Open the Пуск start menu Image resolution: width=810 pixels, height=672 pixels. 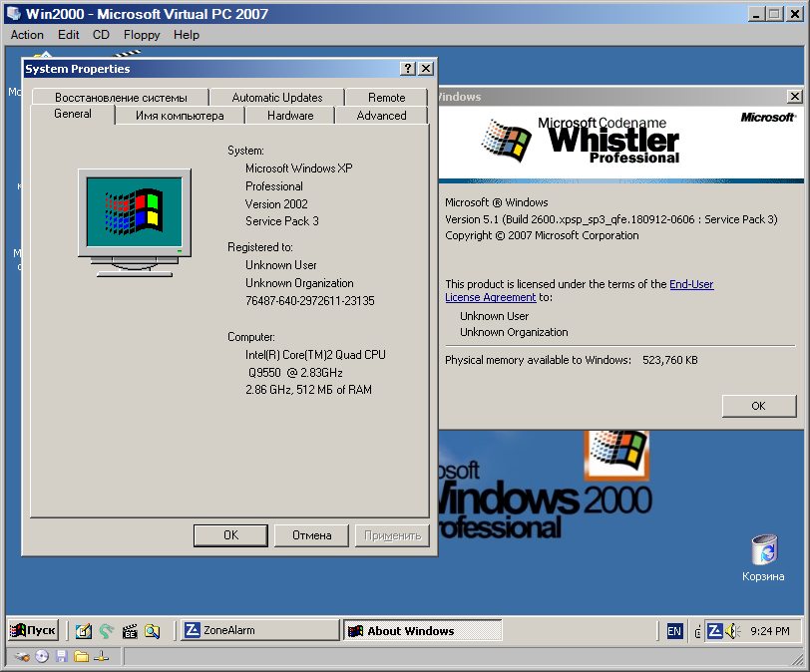(x=33, y=630)
